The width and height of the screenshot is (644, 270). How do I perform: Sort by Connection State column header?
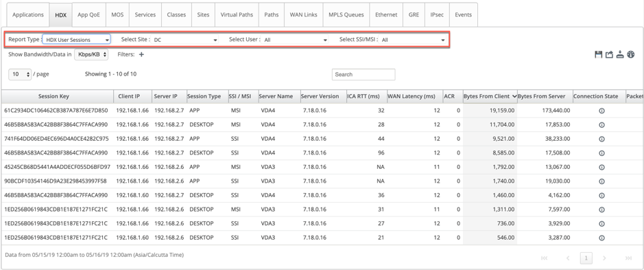[599, 96]
